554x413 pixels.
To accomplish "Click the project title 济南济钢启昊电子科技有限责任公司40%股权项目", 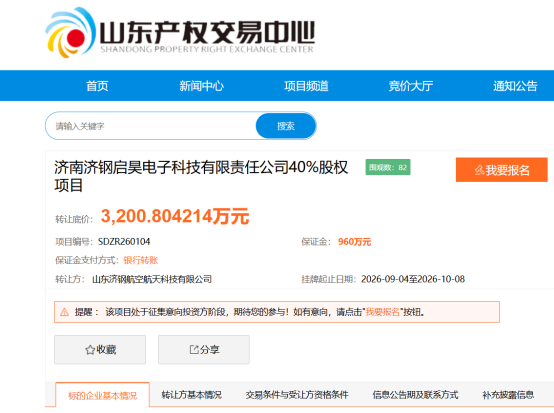I will pyautogui.click(x=201, y=176).
